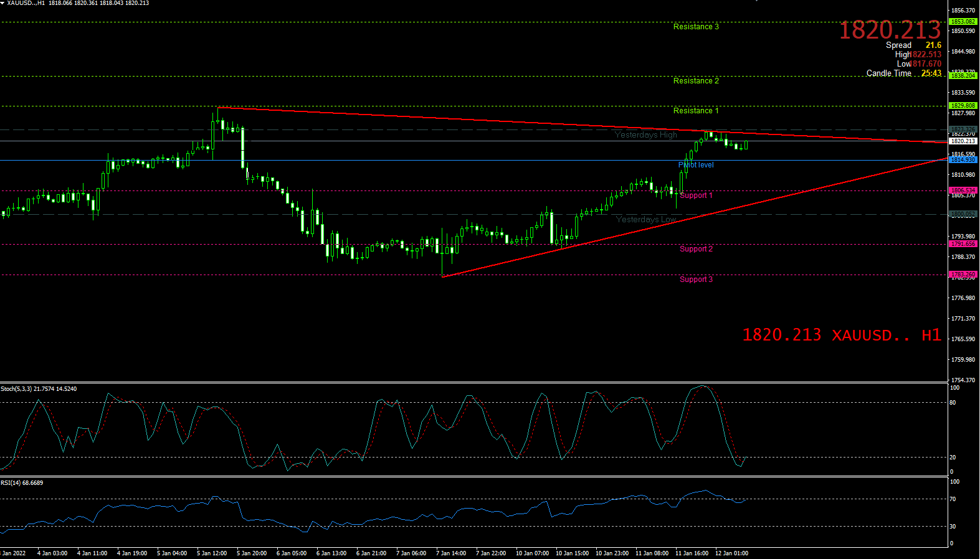Click the green 1853.082 price tag

point(963,22)
